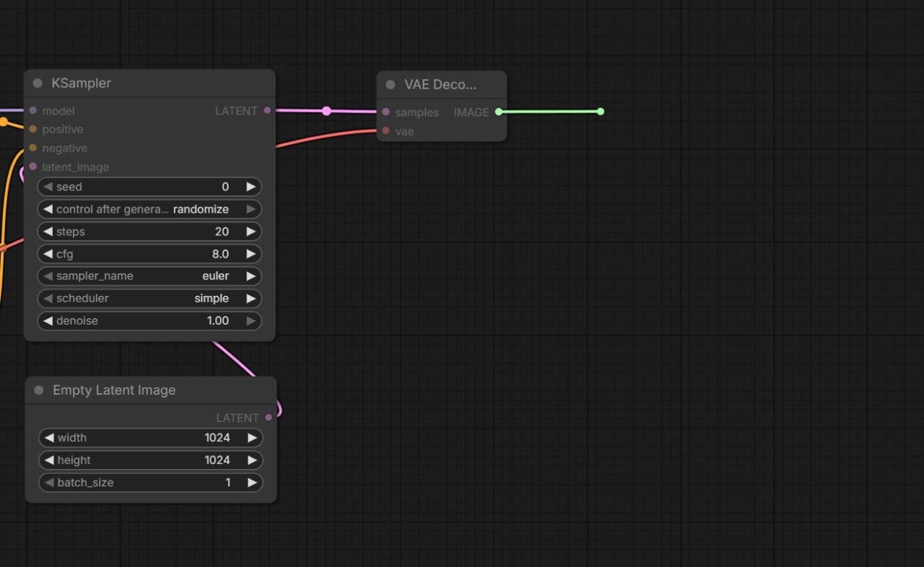
Task: Decrease width with the left arrow
Action: [49, 438]
